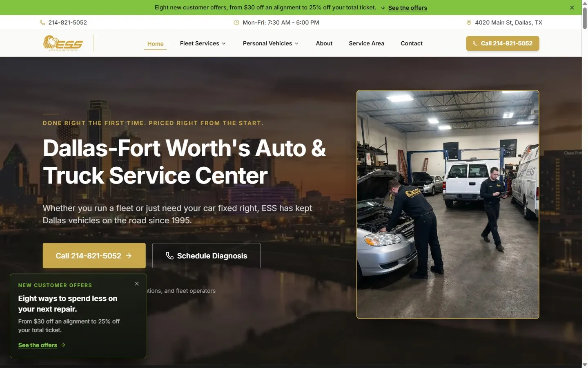Click the scrollbar up arrow
588x368 pixels.
click(585, 2)
